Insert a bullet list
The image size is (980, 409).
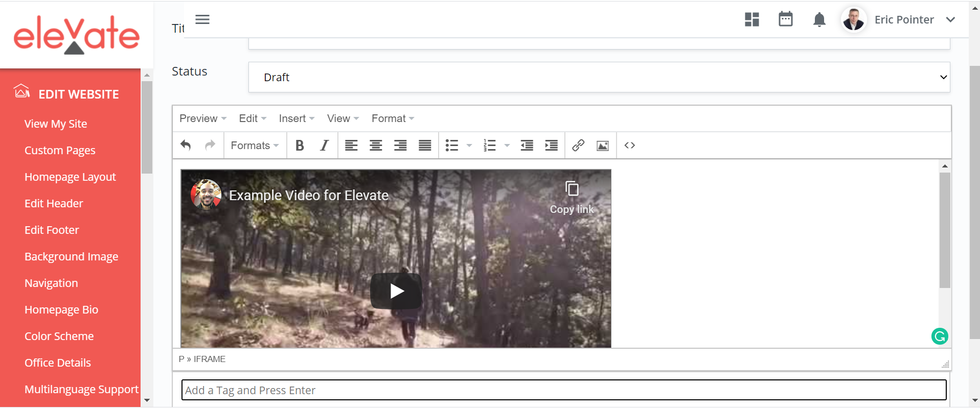(452, 146)
